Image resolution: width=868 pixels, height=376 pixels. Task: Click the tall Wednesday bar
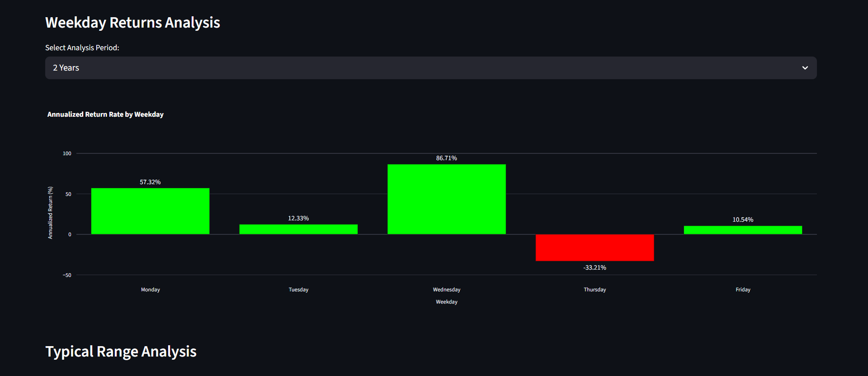[446, 199]
